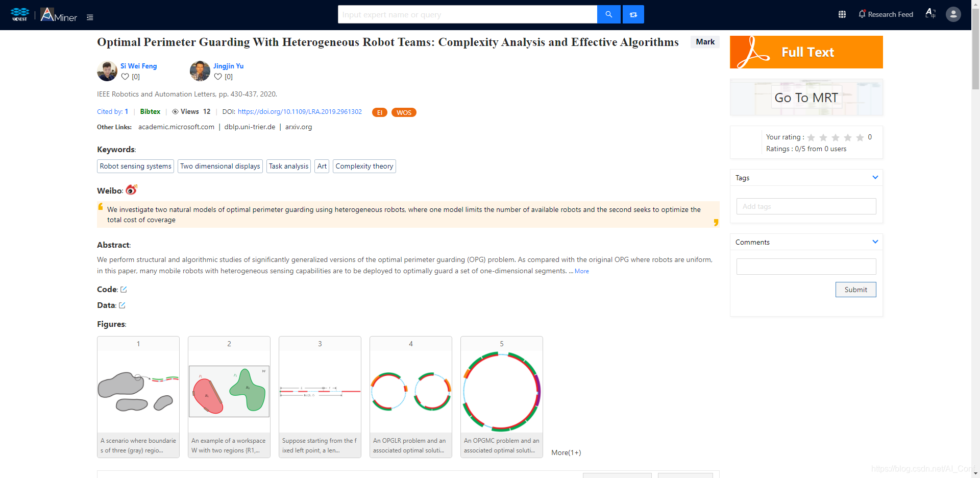Open the hamburger menu next to AMiner

(90, 17)
